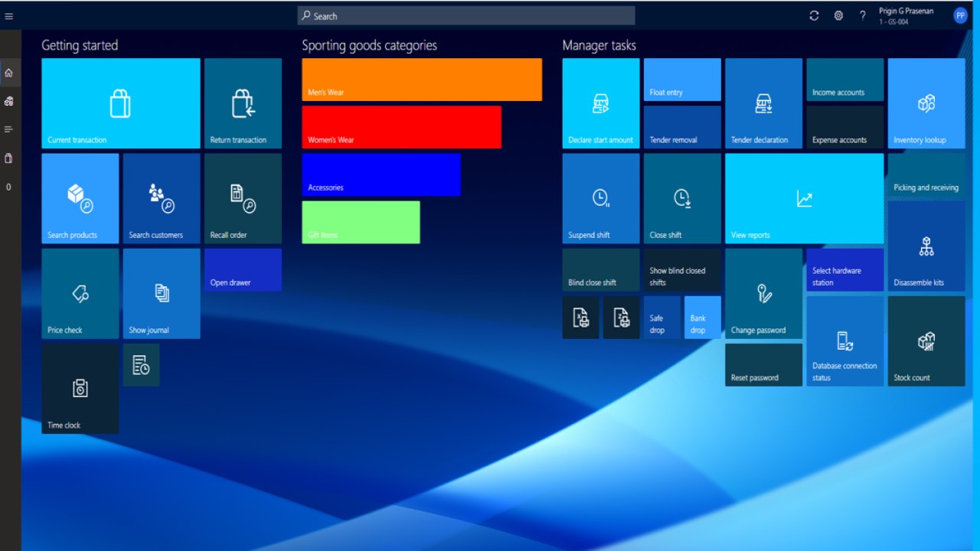Select the green Gift Items category

[361, 222]
